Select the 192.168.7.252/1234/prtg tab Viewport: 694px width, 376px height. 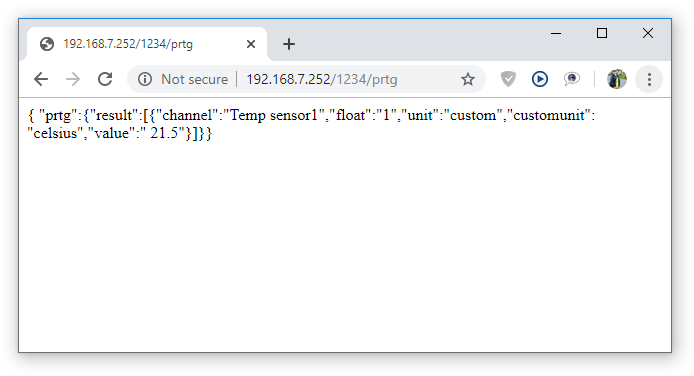(147, 44)
